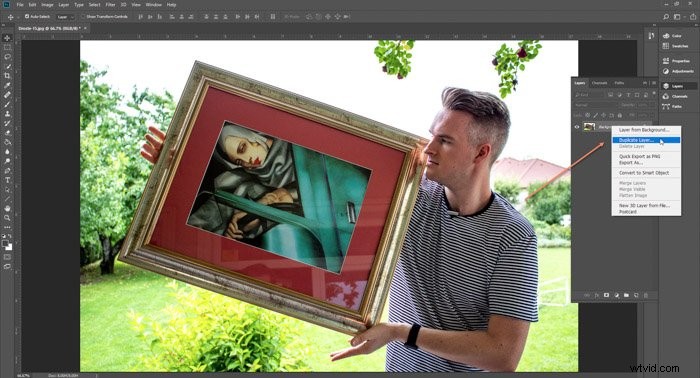Select the Path Selection tool
700x378 pixels.
[x=7, y=190]
